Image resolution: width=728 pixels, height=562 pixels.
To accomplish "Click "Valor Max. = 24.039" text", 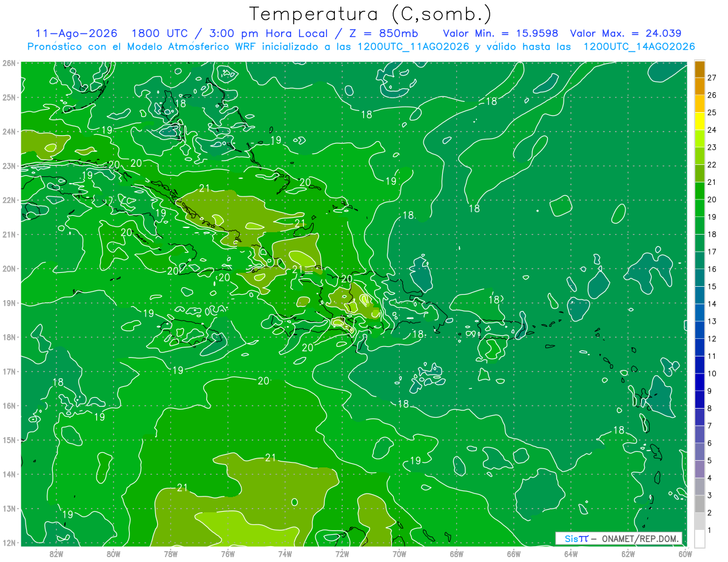I will click(x=625, y=33).
